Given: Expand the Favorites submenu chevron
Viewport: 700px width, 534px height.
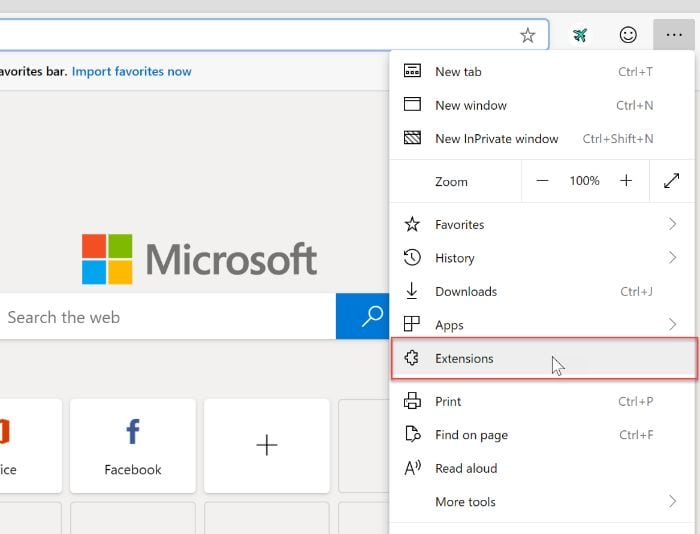Looking at the screenshot, I should 672,224.
